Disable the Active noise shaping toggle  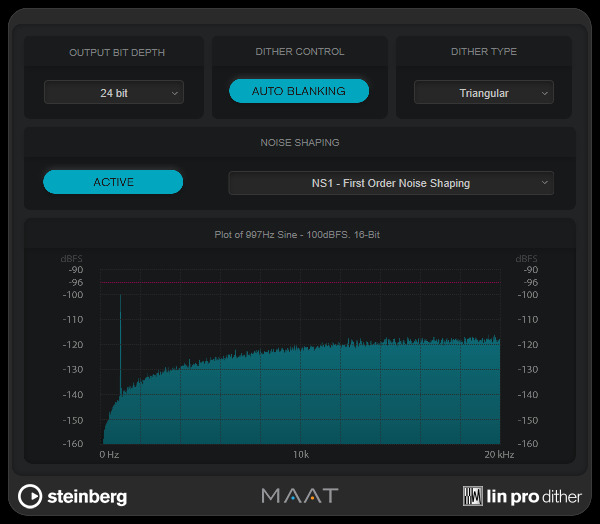(x=113, y=182)
